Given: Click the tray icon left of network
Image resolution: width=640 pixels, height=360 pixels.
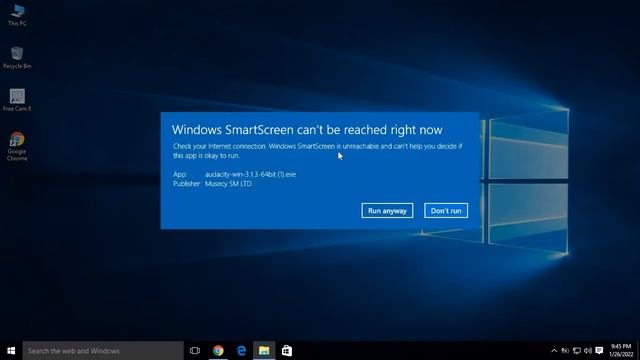Looking at the screenshot, I should click(565, 351).
